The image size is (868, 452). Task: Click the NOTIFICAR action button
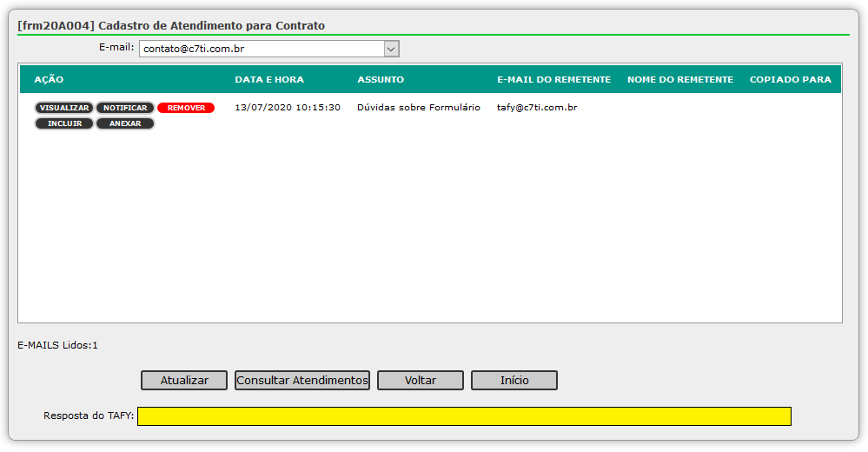125,108
